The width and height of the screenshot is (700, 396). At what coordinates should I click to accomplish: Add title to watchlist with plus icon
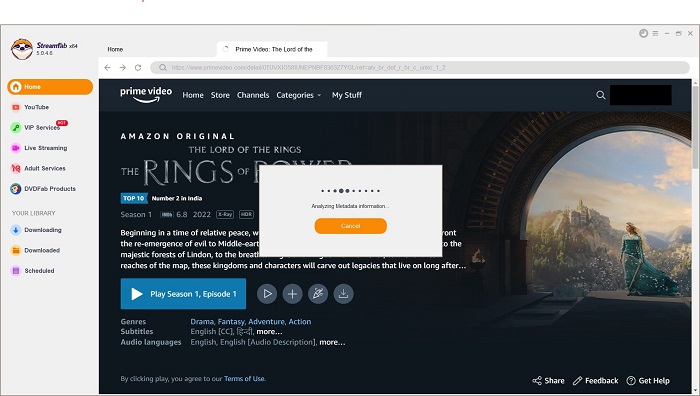292,294
